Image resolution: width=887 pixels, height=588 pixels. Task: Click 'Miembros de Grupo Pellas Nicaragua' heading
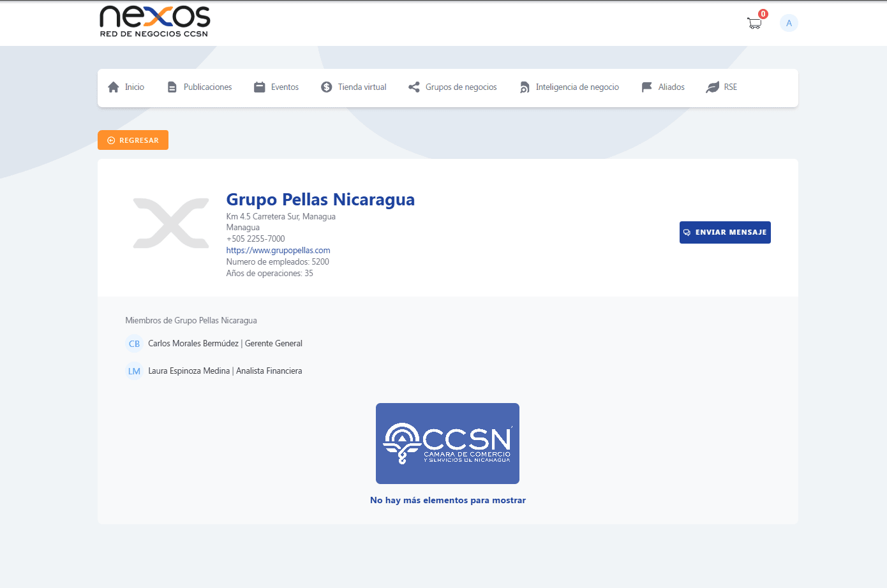pyautogui.click(x=191, y=321)
